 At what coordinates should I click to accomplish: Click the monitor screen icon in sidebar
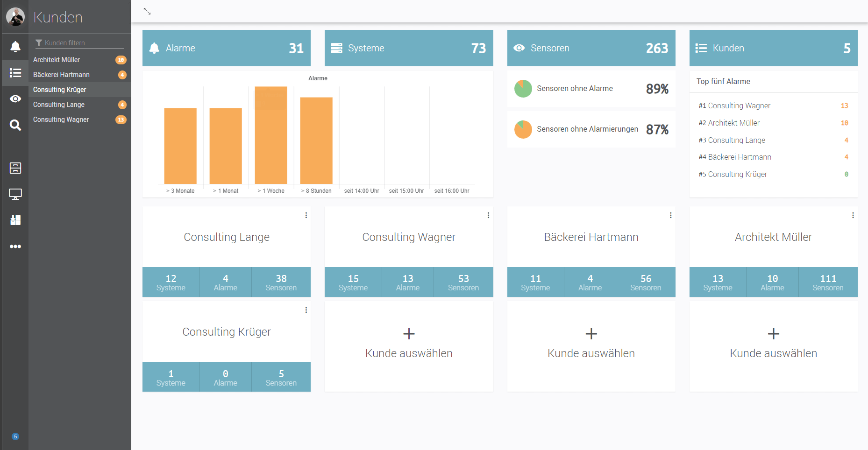pyautogui.click(x=15, y=194)
